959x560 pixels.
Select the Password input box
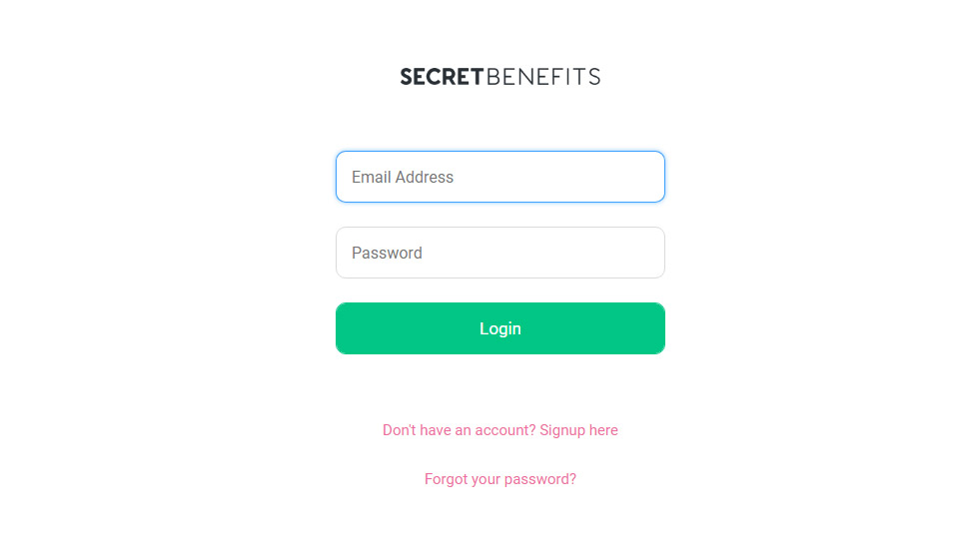click(499, 253)
